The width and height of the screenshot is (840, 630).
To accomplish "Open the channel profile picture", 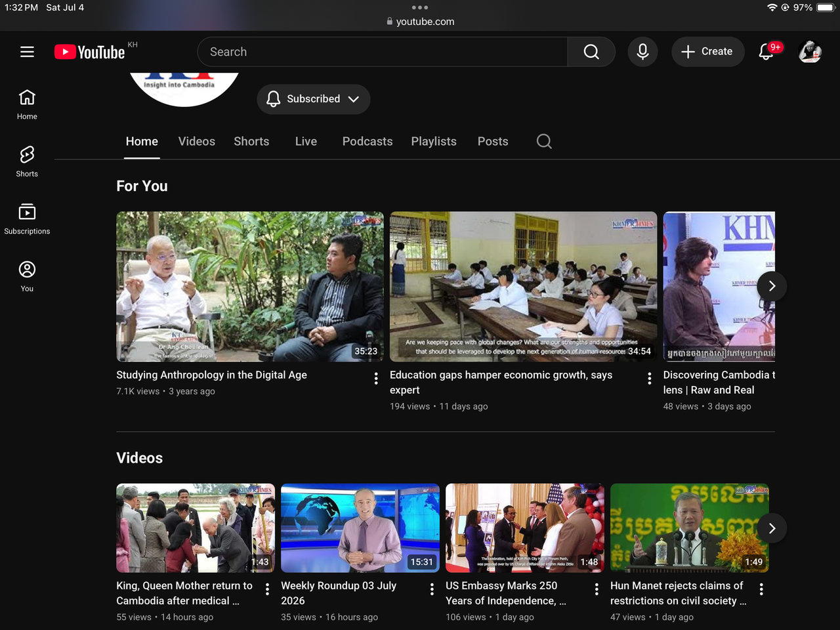I will 184,89.
